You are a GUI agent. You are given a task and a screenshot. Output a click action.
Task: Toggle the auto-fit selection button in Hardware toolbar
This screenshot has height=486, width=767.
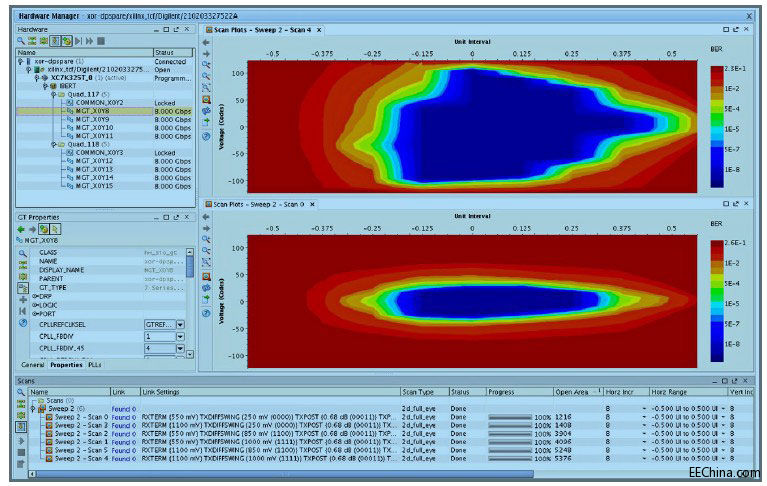[x=55, y=41]
